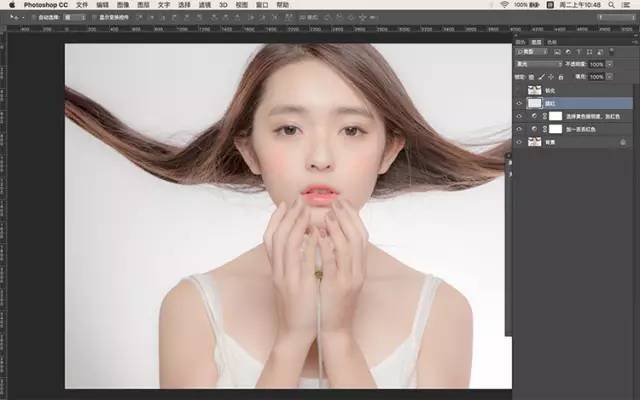Expand the layer opacity (不透明度) dropdown arrow

click(609, 64)
